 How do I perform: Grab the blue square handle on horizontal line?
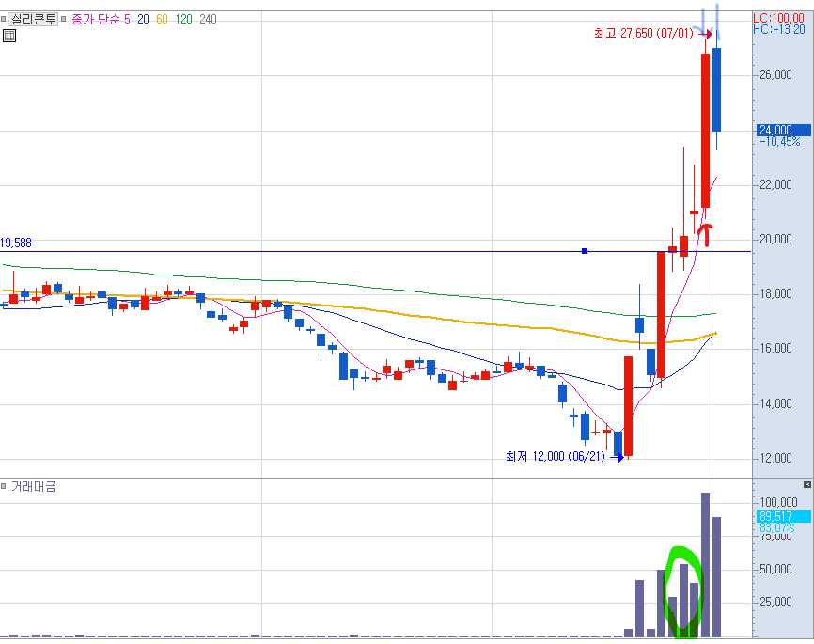pos(585,251)
